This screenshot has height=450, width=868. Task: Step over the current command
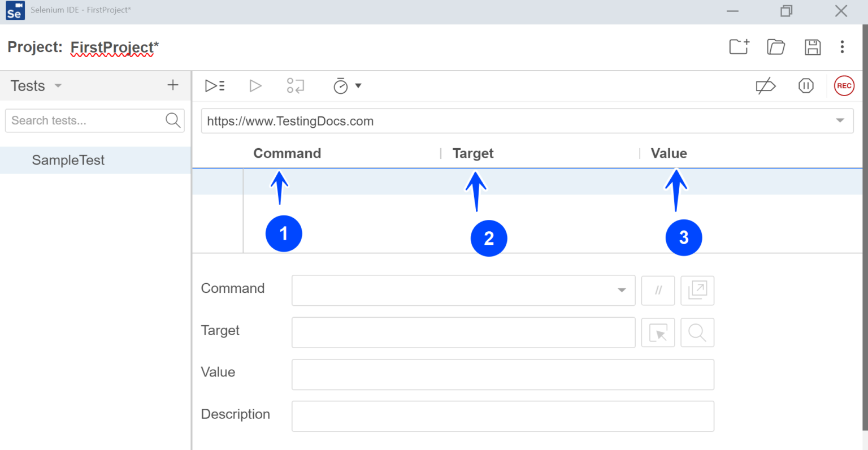[x=296, y=85]
